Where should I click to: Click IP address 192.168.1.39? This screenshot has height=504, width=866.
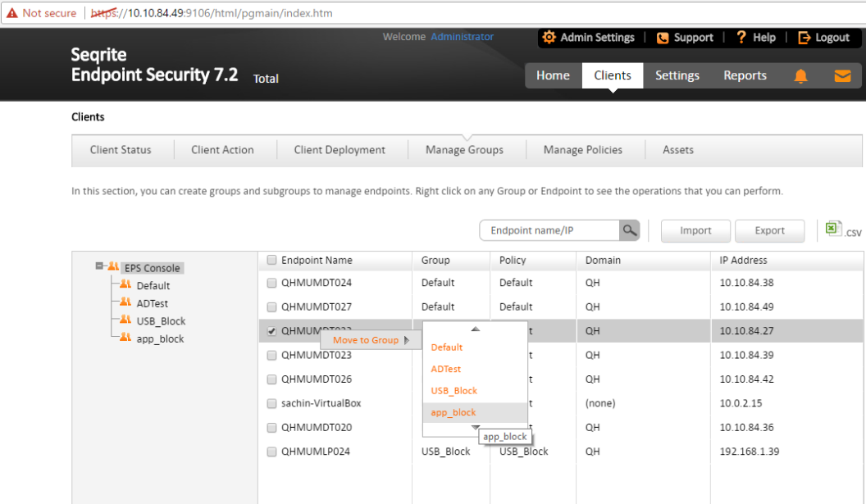[x=750, y=452]
